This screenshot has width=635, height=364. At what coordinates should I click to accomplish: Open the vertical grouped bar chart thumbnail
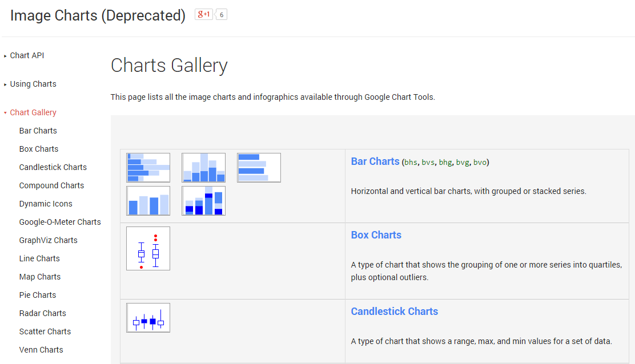pos(148,201)
